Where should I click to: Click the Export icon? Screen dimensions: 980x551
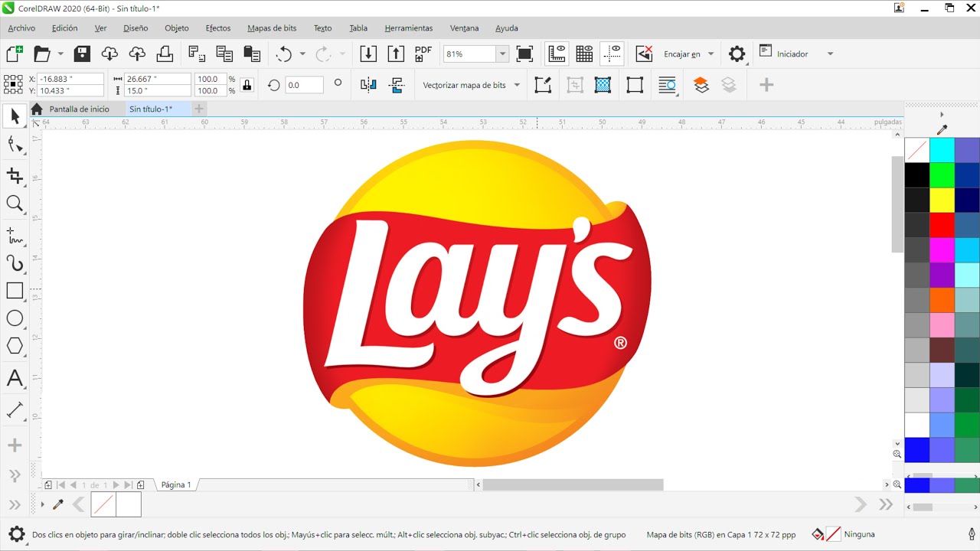(396, 54)
